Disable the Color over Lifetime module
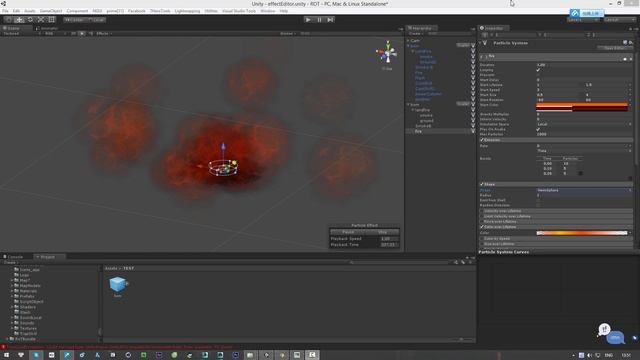Screen dimensions: 640x360 482,227
